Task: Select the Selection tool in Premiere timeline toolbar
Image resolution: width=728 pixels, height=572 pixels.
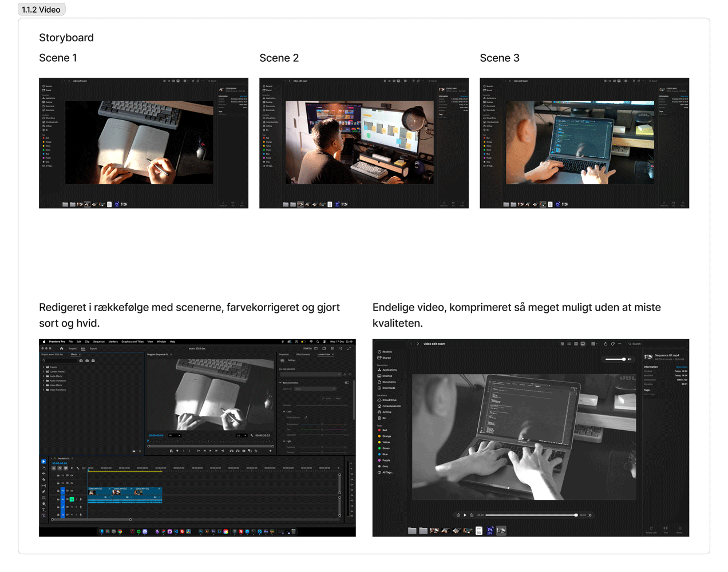Action: 43,462
